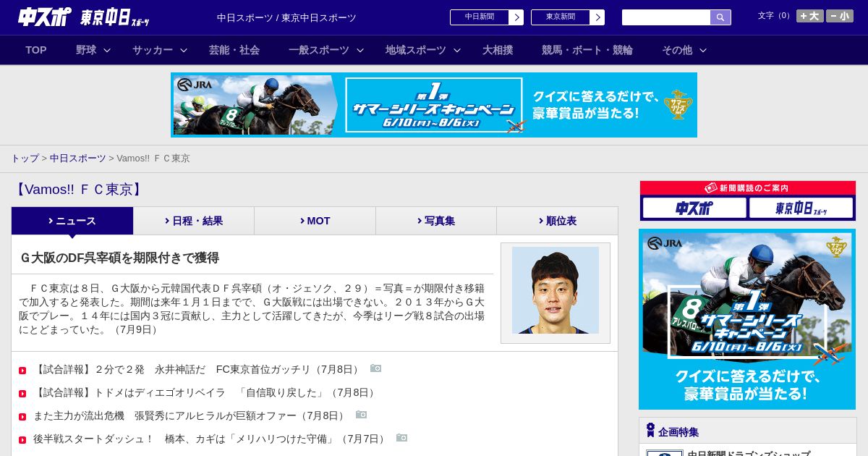Expand the chevron next to 一般スポーツ
The width and height of the screenshot is (868, 456).
[x=360, y=51]
